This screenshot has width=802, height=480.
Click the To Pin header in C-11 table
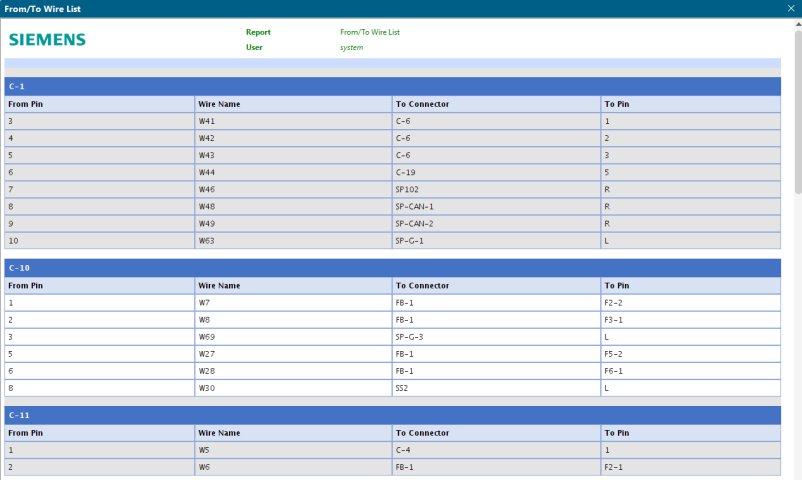coord(691,433)
